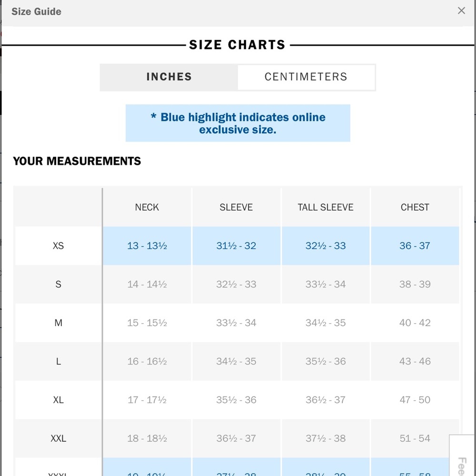Select the L size row label
Screen dimensions: 476x476
click(58, 362)
